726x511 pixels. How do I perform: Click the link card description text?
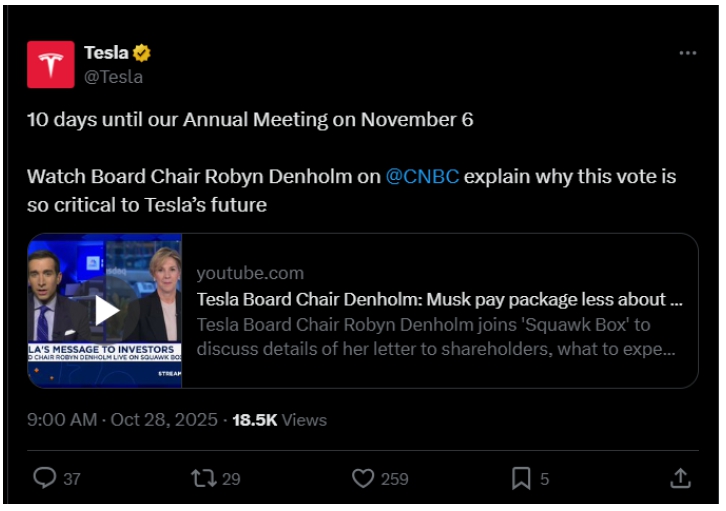click(436, 337)
